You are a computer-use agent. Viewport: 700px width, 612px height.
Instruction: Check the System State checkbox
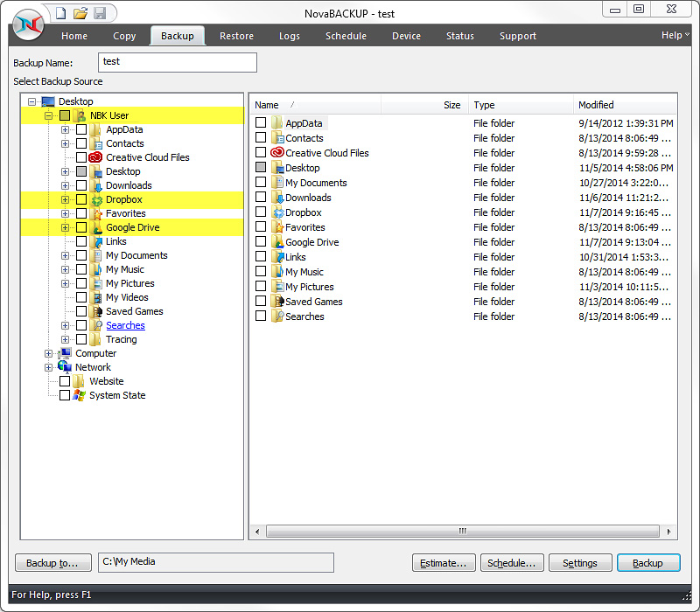tap(65, 395)
